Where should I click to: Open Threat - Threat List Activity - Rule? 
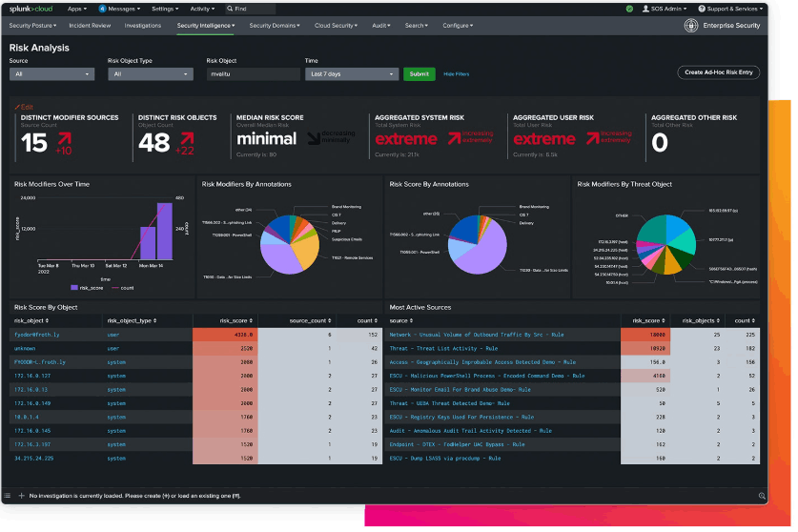coord(443,349)
